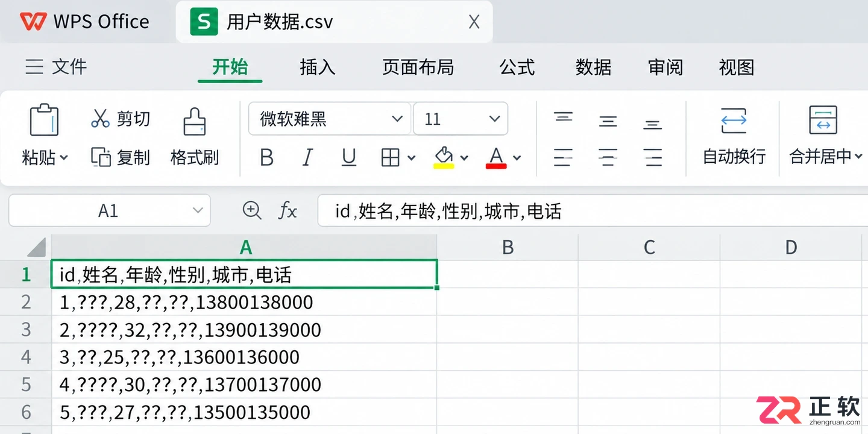Open the Review (审阅) tab
Image resolution: width=868 pixels, height=434 pixels.
click(665, 67)
